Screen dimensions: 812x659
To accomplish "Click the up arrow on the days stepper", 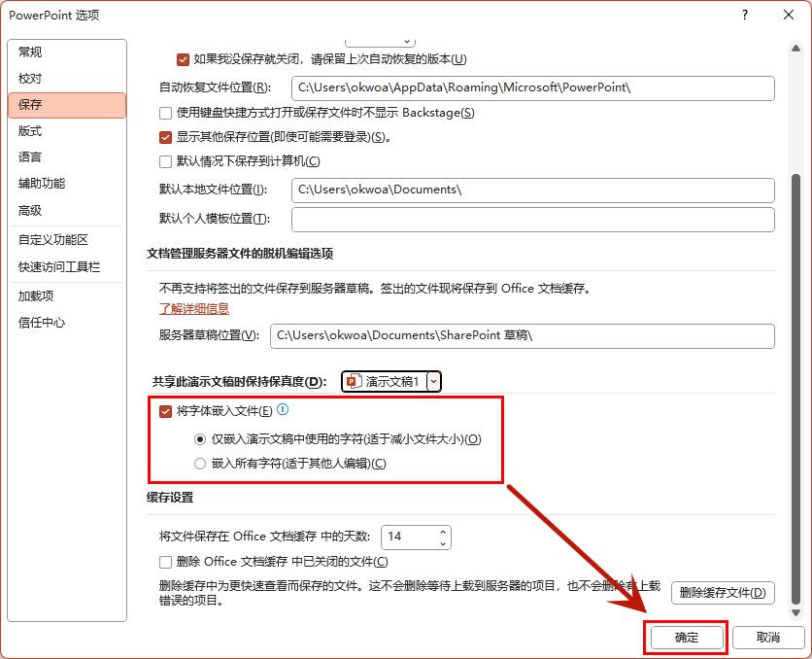I will tap(441, 531).
